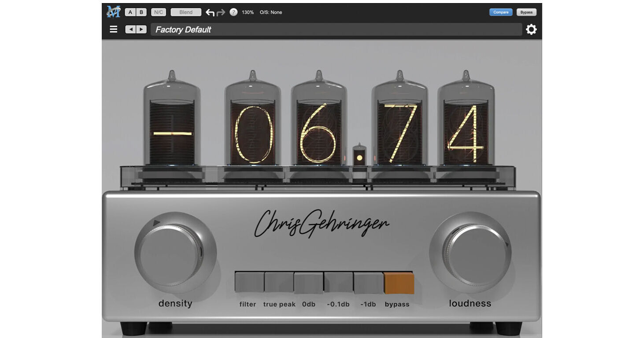The width and height of the screenshot is (644, 338).
Task: Click the nixie tube showing 0
Action: [253, 119]
